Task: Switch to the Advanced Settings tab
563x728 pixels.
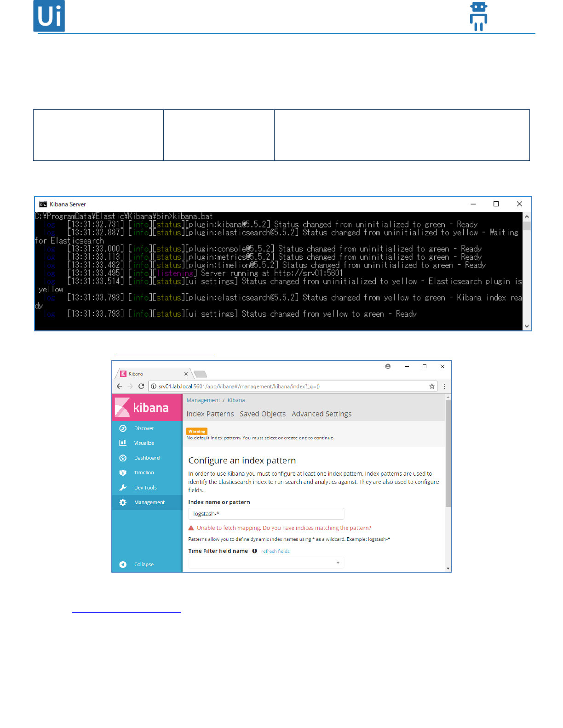Action: click(322, 414)
